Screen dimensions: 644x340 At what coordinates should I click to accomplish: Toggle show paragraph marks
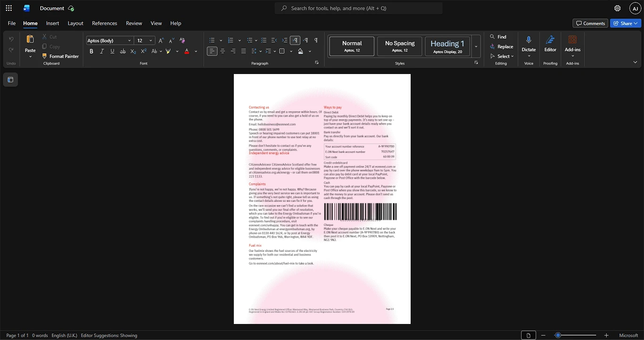click(x=316, y=41)
